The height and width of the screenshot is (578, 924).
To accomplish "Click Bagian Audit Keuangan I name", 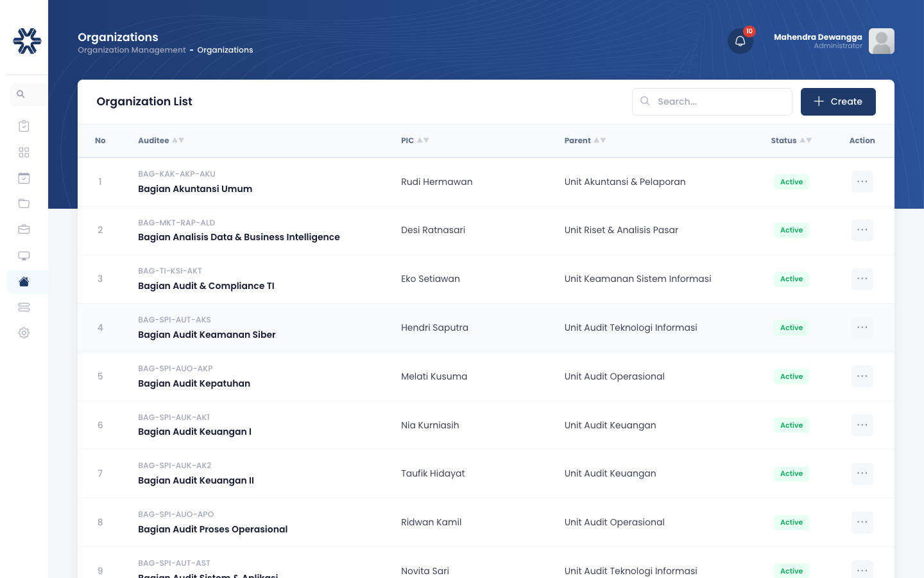I will [194, 432].
